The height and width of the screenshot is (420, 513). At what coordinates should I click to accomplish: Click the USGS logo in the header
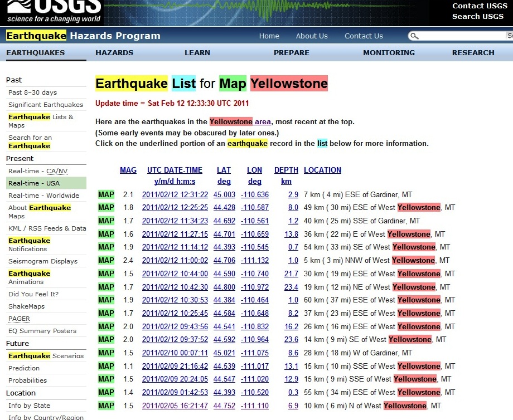(54, 12)
